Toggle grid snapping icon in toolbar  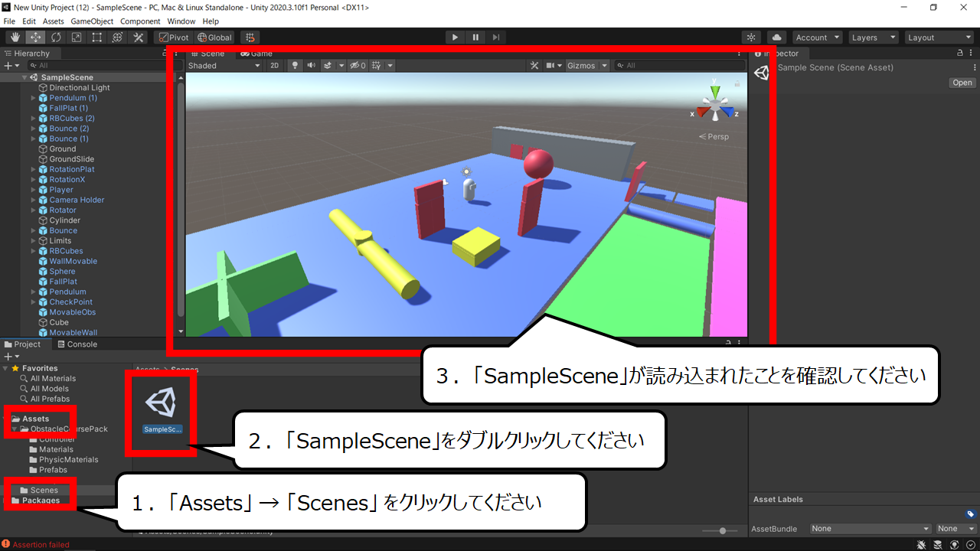click(250, 37)
